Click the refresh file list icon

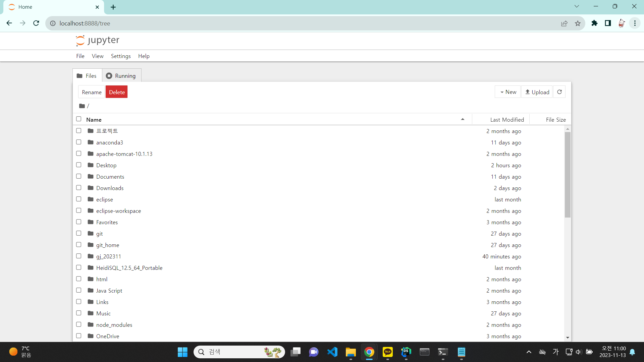coord(559,92)
